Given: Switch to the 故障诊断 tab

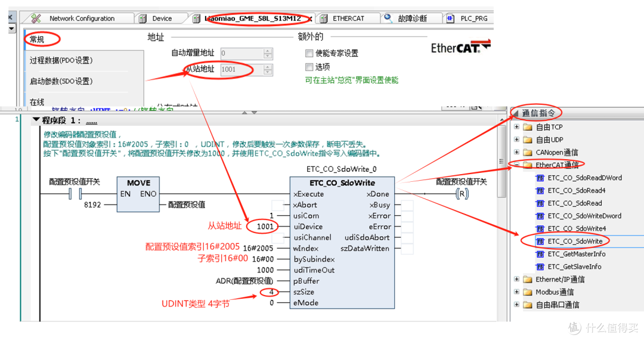Looking at the screenshot, I should point(412,18).
